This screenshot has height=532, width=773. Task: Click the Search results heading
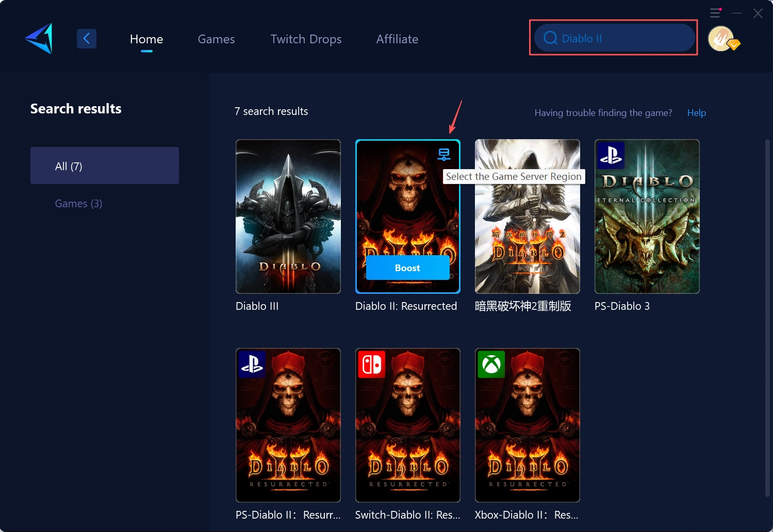pos(76,109)
